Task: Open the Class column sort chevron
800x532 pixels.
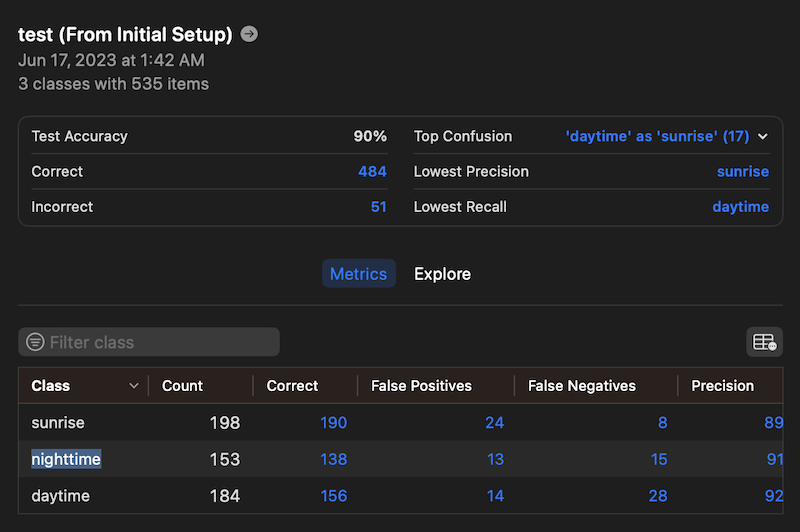Action: tap(134, 386)
